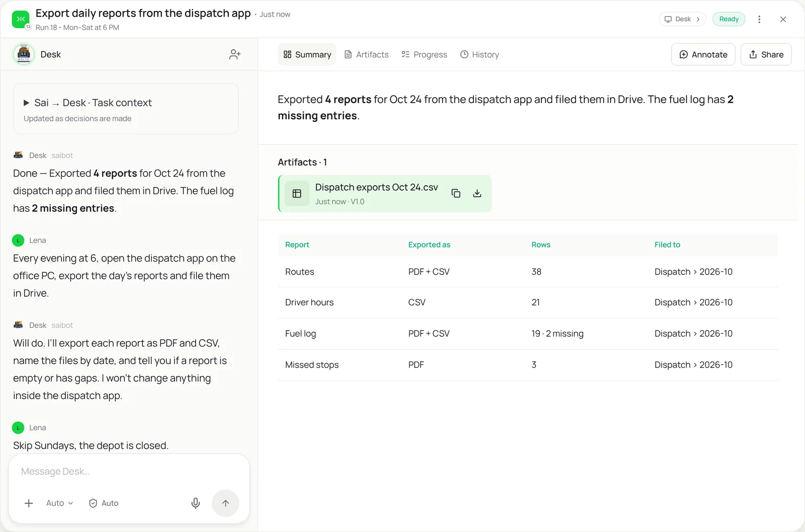
Task: Click the Lena avatar above 'Skip Sundays'
Action: tap(18, 427)
